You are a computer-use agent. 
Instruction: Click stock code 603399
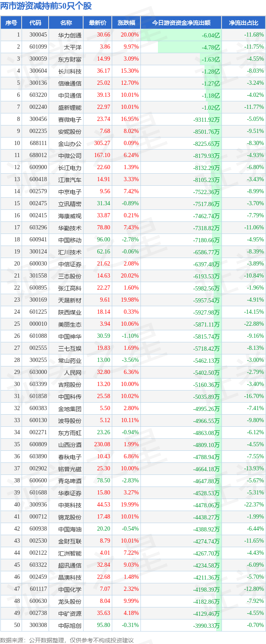pyautogui.click(x=38, y=384)
